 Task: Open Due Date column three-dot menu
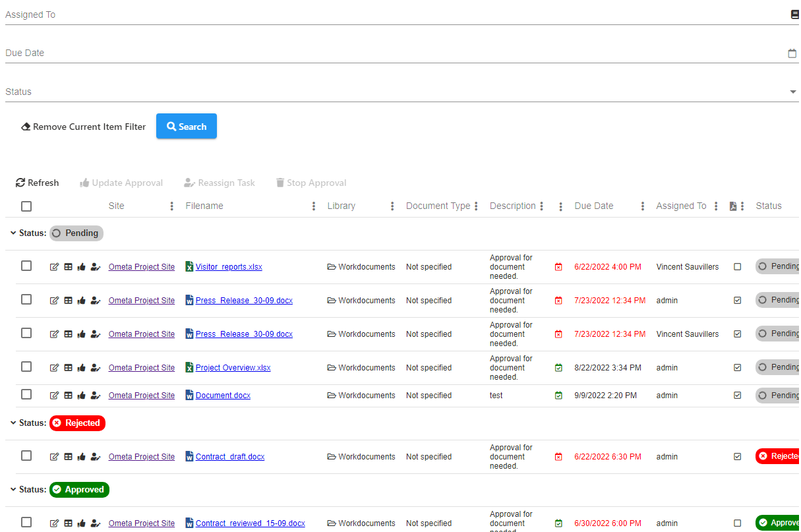click(643, 206)
